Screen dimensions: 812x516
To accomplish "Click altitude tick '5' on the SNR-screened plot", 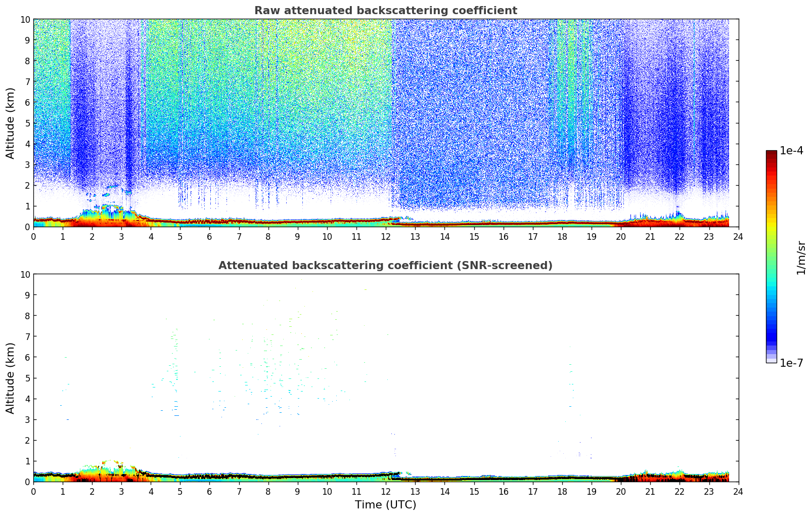I will click(x=28, y=378).
